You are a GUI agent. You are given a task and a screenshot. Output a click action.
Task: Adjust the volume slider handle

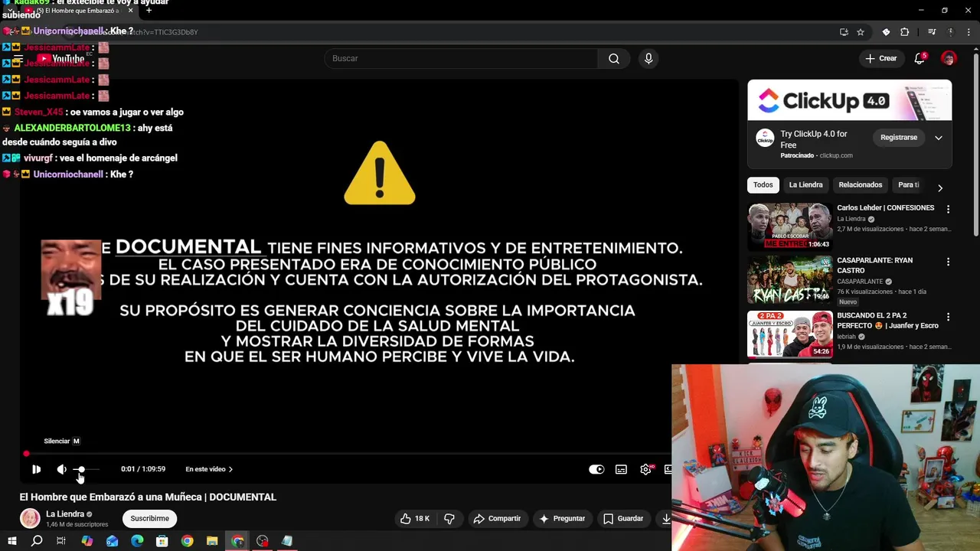point(80,469)
